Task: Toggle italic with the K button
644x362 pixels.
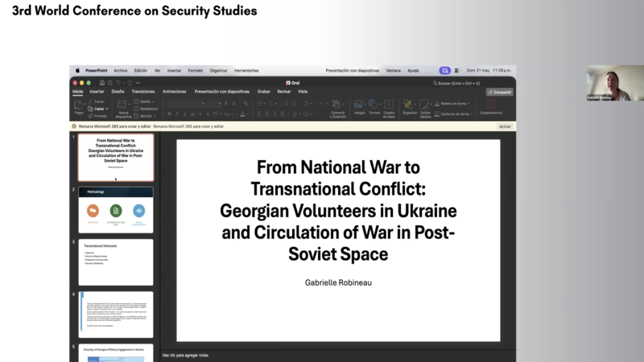Action: (177, 113)
